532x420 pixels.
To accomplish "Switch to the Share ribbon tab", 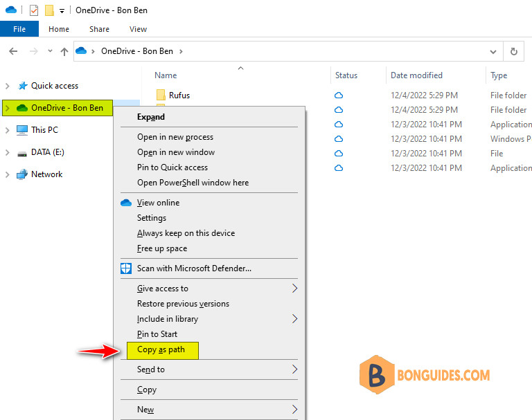I will pos(99,29).
